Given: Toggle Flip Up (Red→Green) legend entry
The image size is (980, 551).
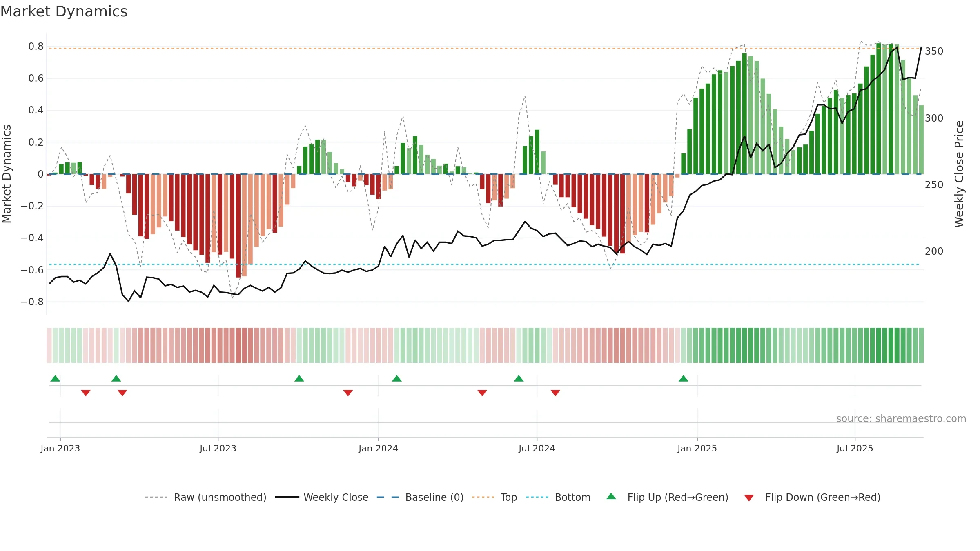Looking at the screenshot, I should pyautogui.click(x=667, y=497).
